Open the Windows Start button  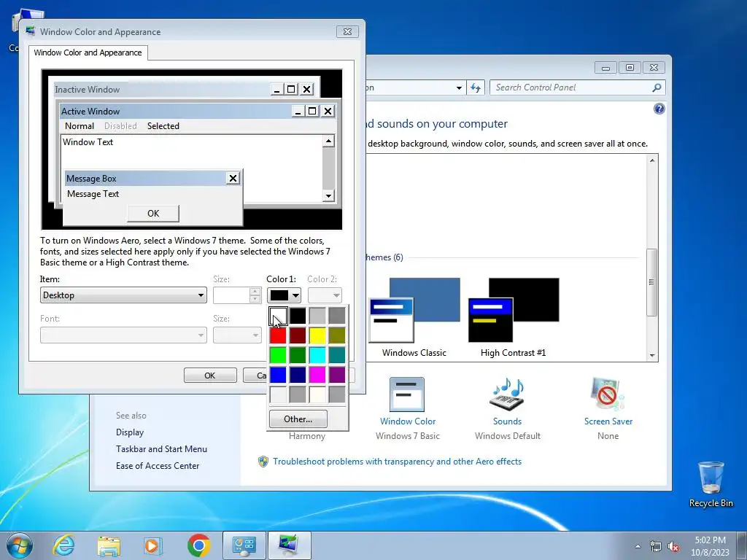coord(19,545)
